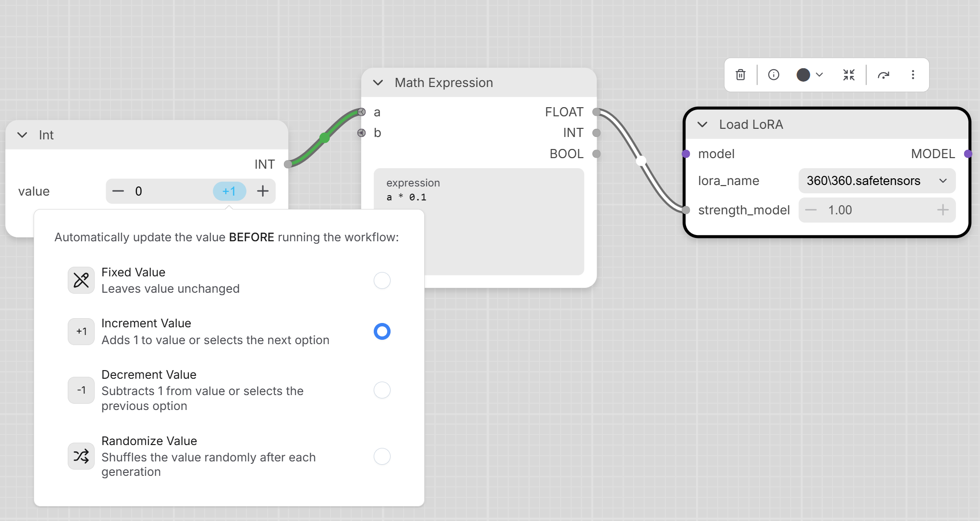
Task: Click the bypass curved arrow icon
Action: click(x=883, y=74)
